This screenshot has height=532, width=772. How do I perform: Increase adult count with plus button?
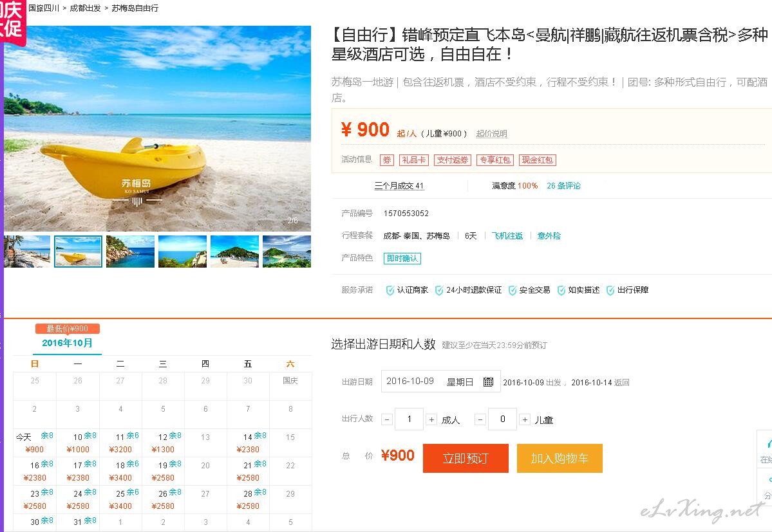tap(431, 419)
